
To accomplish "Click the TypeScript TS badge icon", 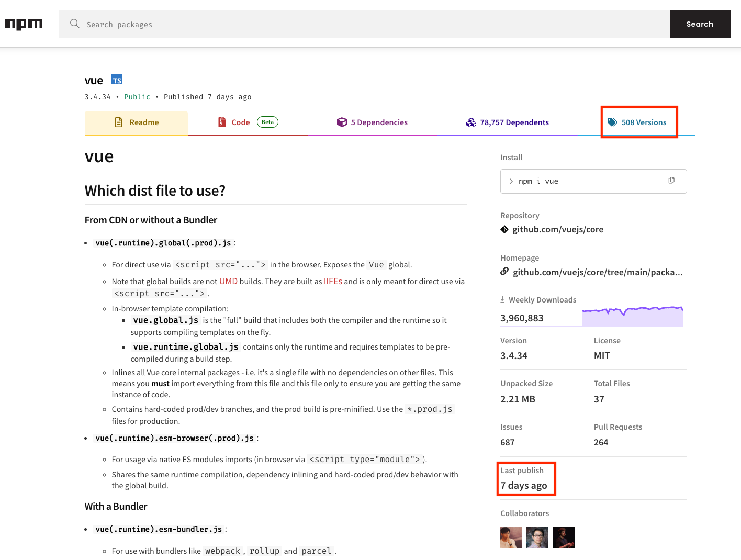I will click(x=117, y=80).
